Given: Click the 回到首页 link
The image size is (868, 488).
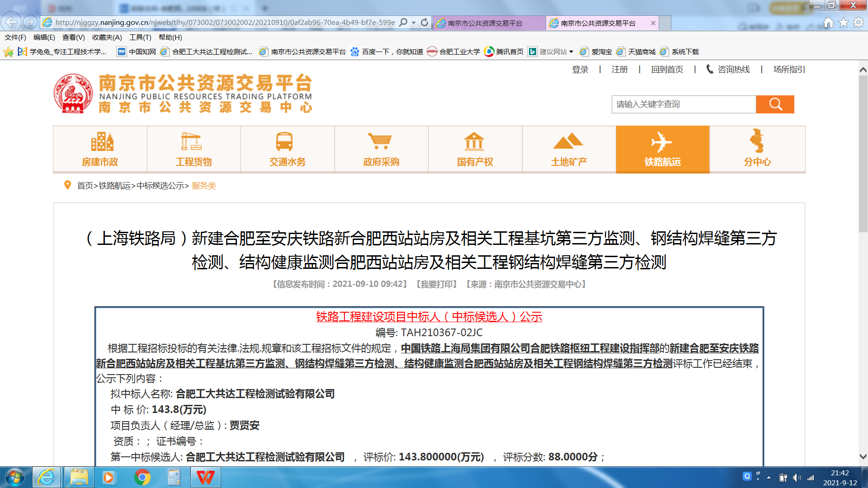Looking at the screenshot, I should coord(667,70).
